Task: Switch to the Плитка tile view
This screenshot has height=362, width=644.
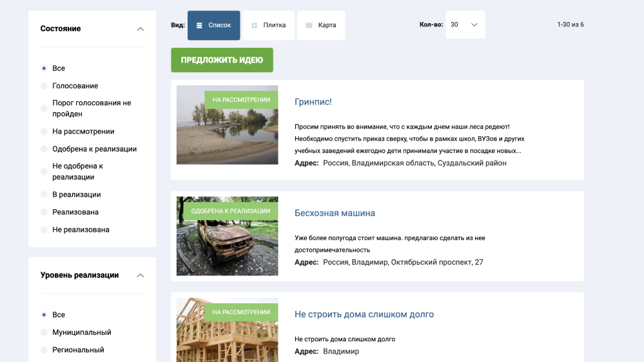Action: 269,25
